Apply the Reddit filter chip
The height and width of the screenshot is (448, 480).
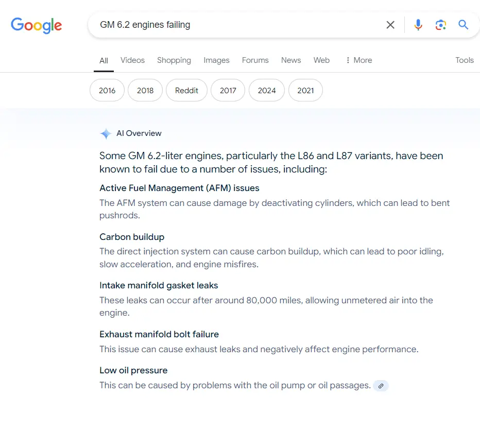click(x=187, y=91)
